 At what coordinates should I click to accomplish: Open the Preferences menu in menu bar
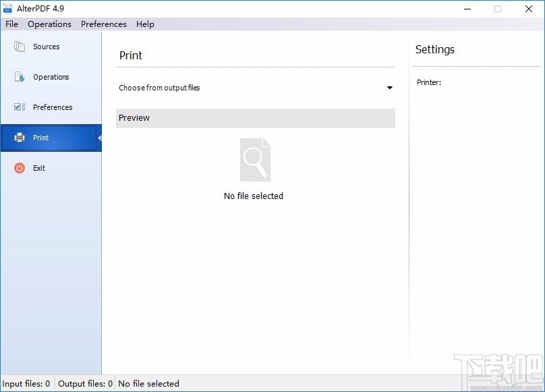pyautogui.click(x=104, y=24)
